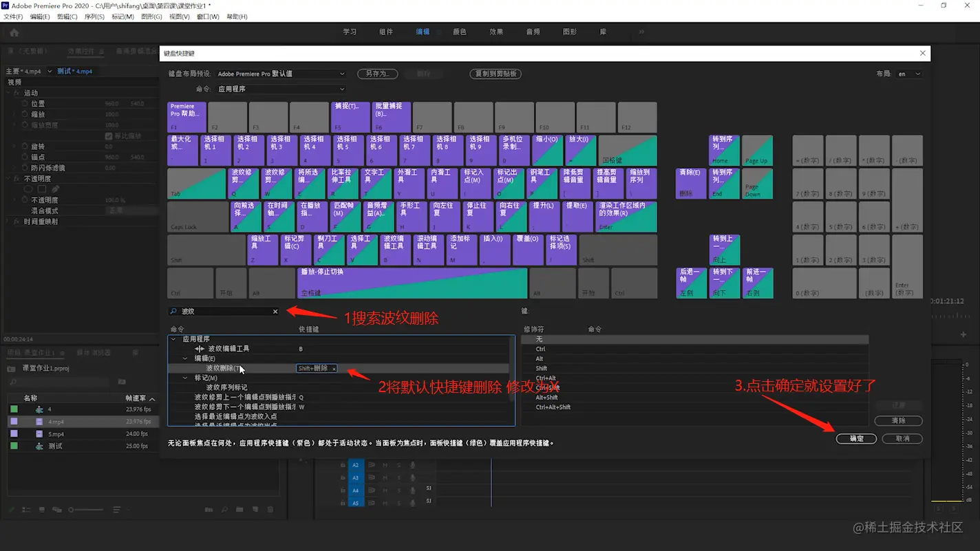
Task: Clear the 波纹 search field with the X
Action: [275, 312]
